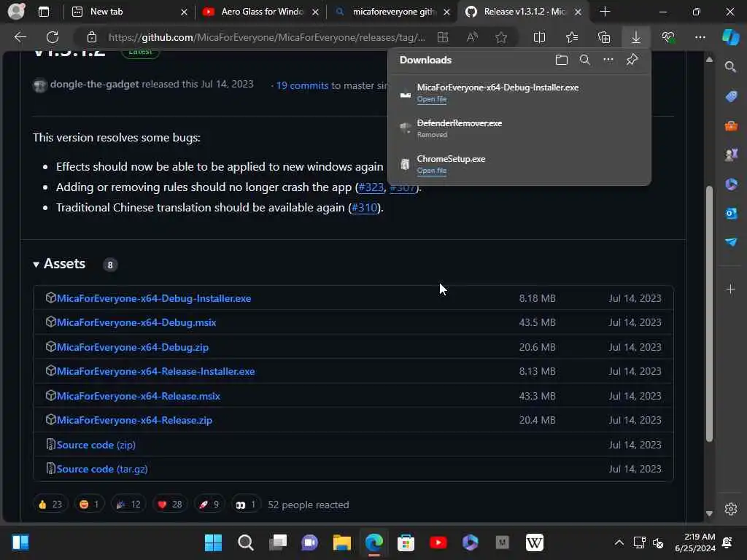Download Source code (zip)

pyautogui.click(x=96, y=445)
